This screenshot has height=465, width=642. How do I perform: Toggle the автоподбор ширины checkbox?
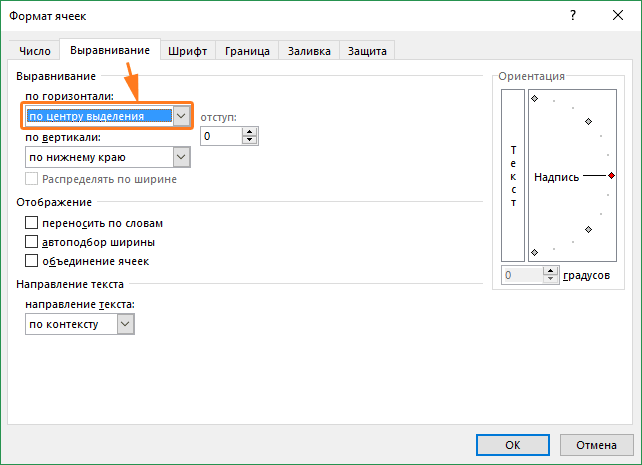(x=32, y=242)
